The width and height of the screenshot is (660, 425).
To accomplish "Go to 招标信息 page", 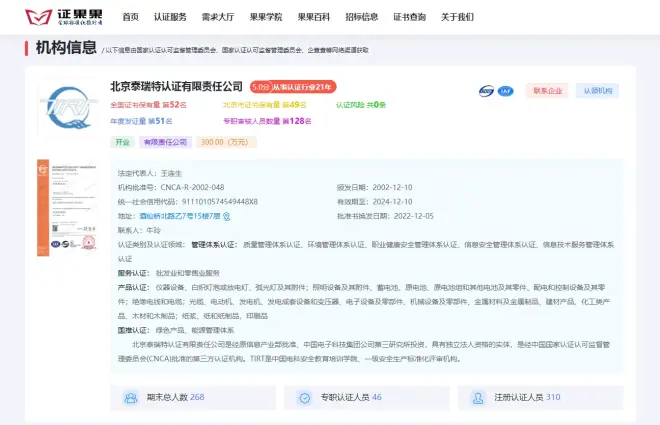I will (362, 17).
